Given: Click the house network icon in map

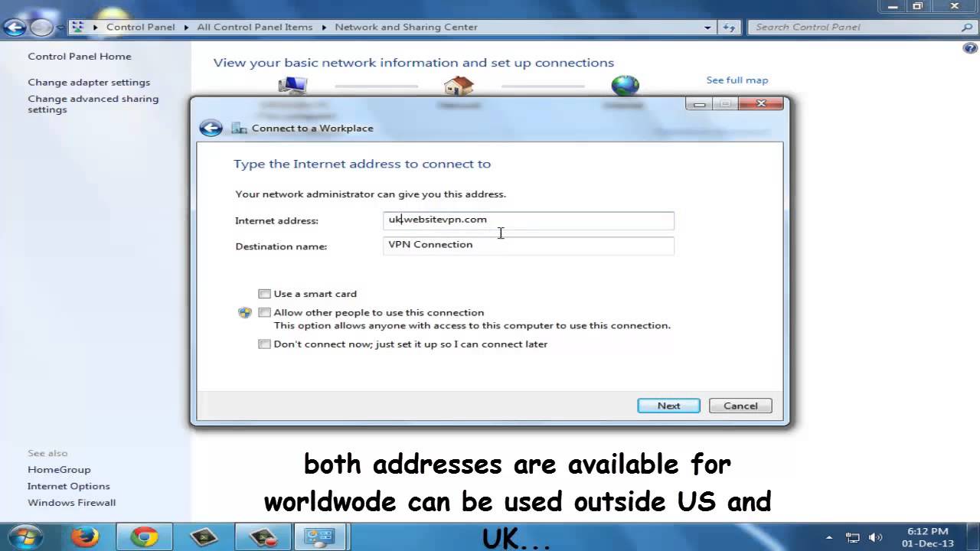Looking at the screenshot, I should pos(459,85).
